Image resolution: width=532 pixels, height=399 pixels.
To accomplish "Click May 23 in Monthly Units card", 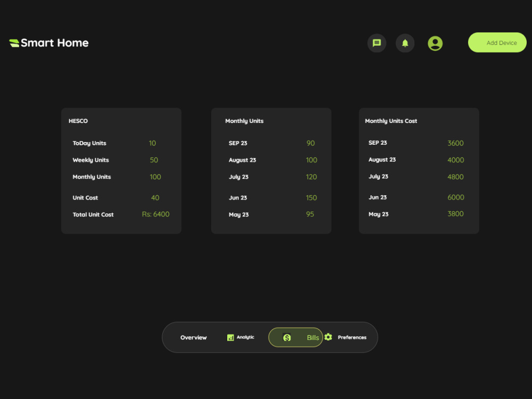I will pos(238,214).
